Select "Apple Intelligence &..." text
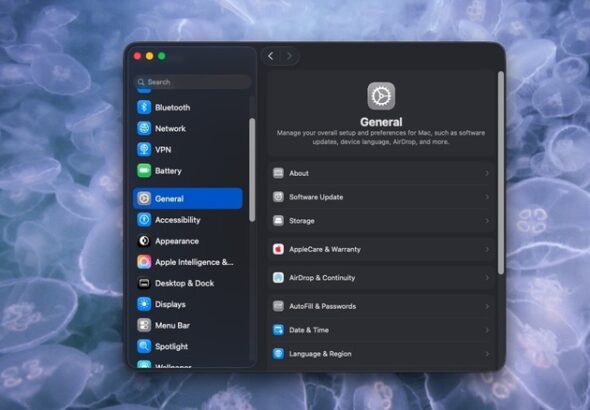590x410 pixels. tap(194, 262)
